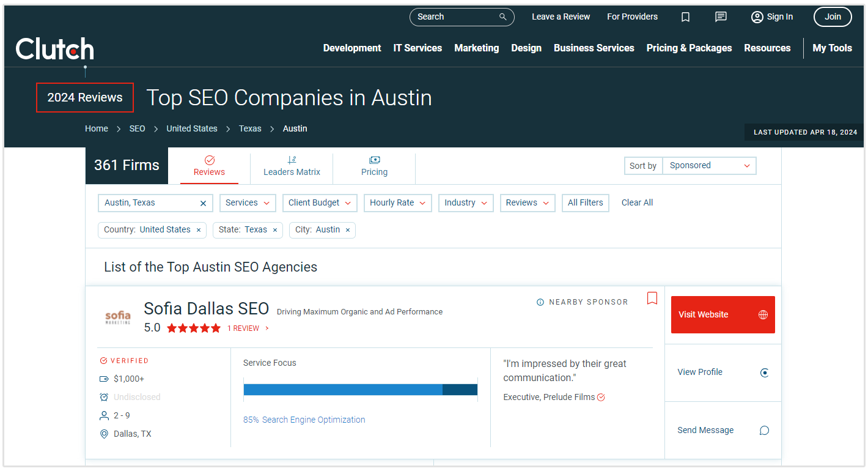Screen dimensions: 868x471
Task: Click the search magnifier icon
Action: click(x=503, y=17)
